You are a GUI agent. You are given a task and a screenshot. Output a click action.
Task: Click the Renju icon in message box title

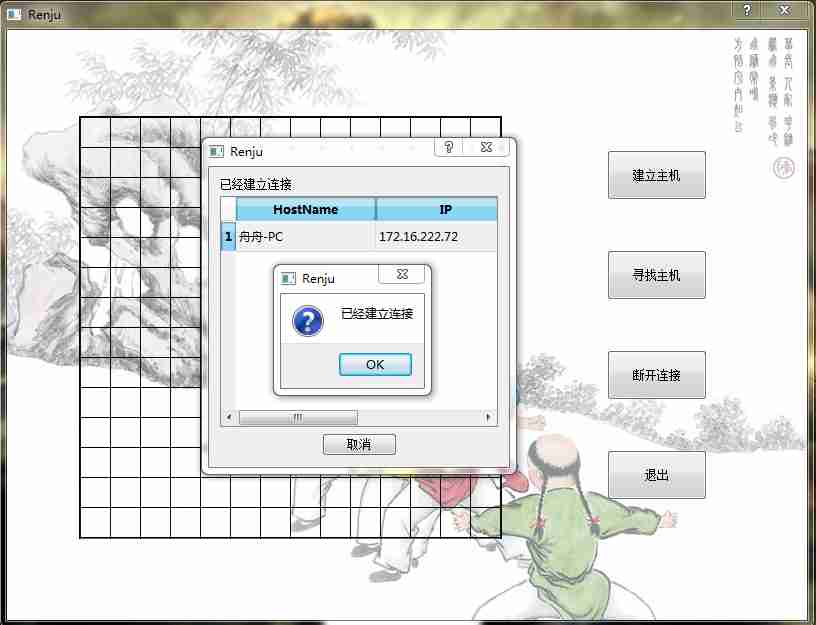[x=288, y=278]
